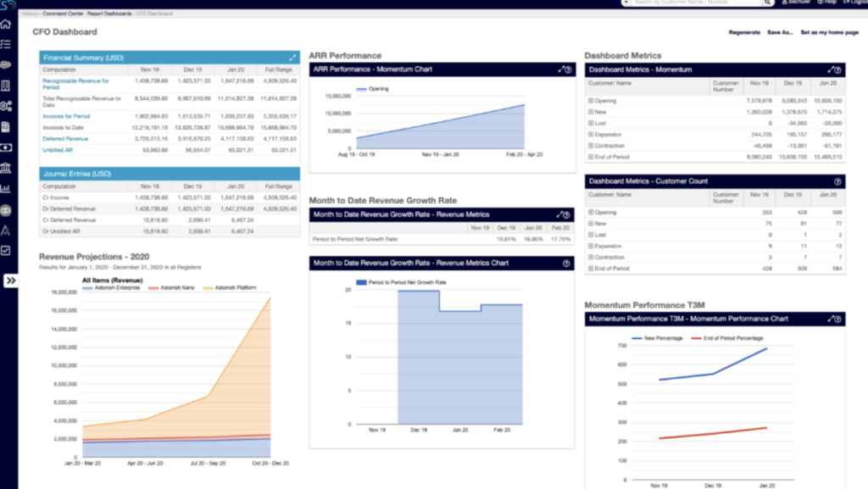Screen dimensions: 868x489
Task: Open the search filter dropdown beside the search box
Action: pyautogui.click(x=626, y=4)
